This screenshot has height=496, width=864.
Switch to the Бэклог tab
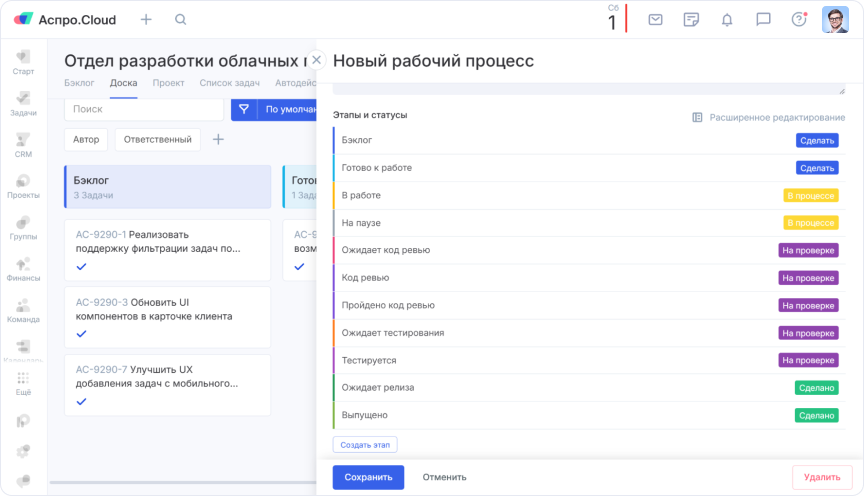pos(79,83)
